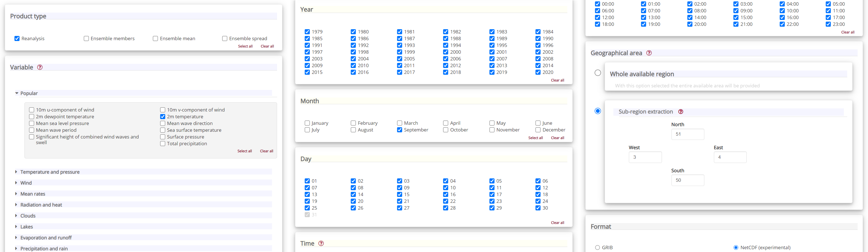
Task: Open the Time section help icon
Action: click(321, 243)
